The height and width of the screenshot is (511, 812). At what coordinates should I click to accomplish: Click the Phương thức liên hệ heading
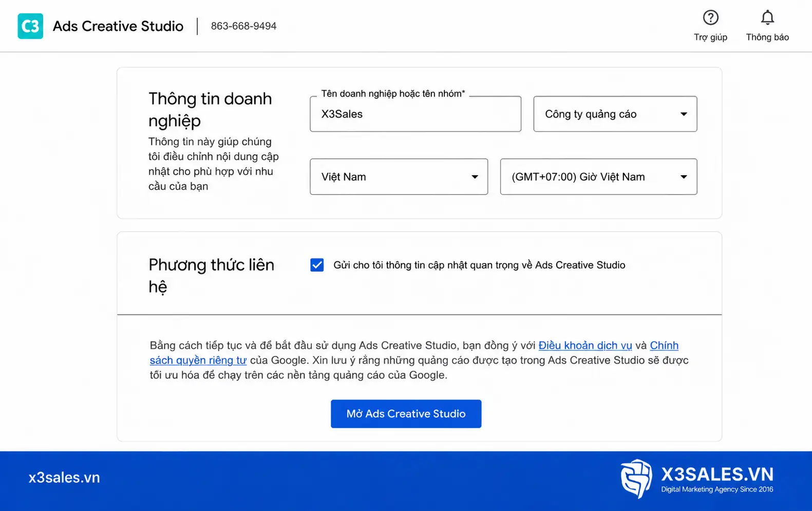coord(211,275)
